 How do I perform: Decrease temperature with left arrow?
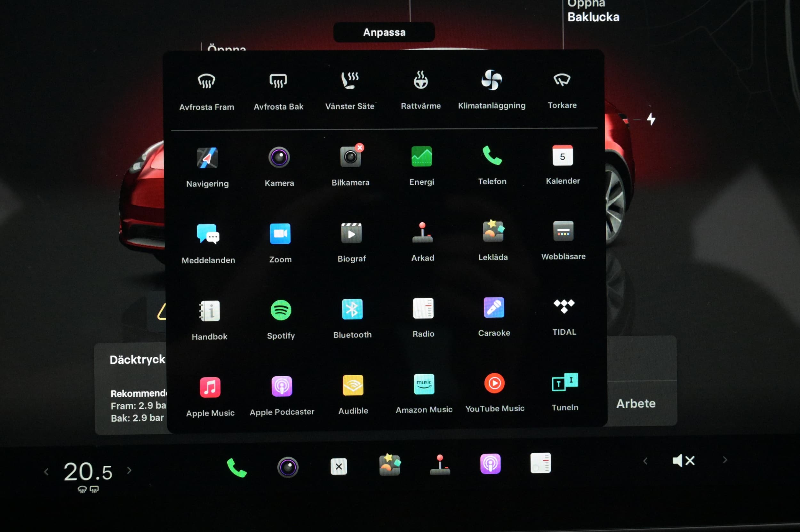[46, 472]
